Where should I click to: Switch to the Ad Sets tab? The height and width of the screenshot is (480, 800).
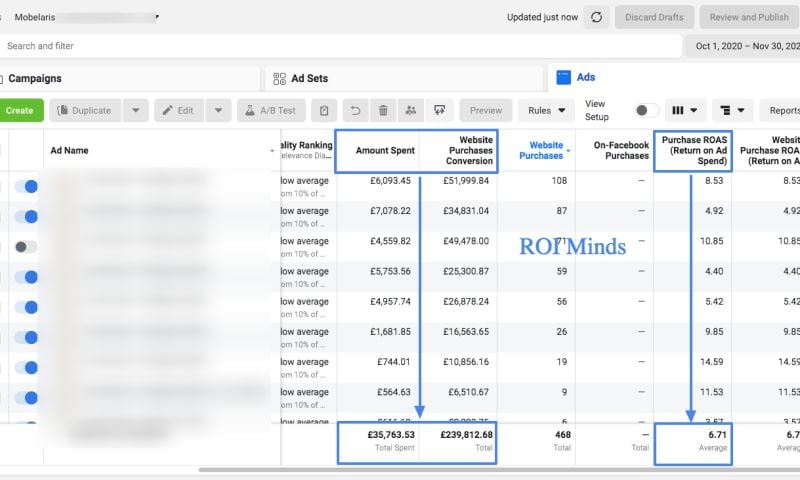click(x=309, y=78)
